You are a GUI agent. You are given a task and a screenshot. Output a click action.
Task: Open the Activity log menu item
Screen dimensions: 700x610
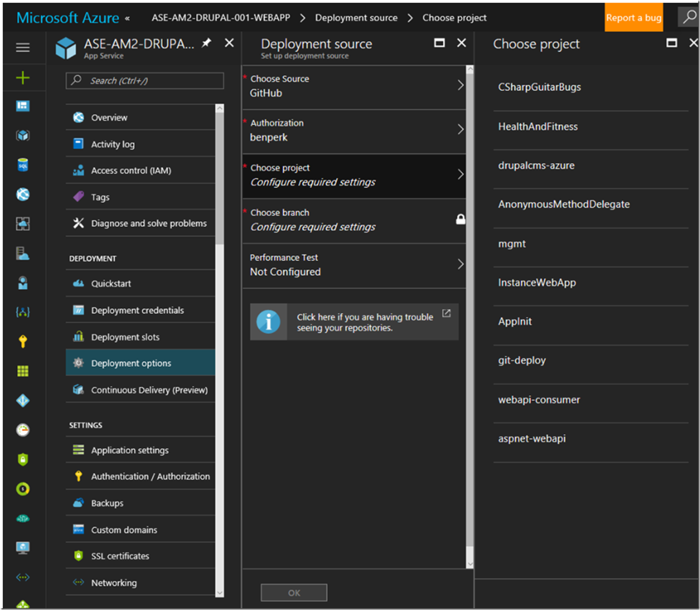pos(141,144)
